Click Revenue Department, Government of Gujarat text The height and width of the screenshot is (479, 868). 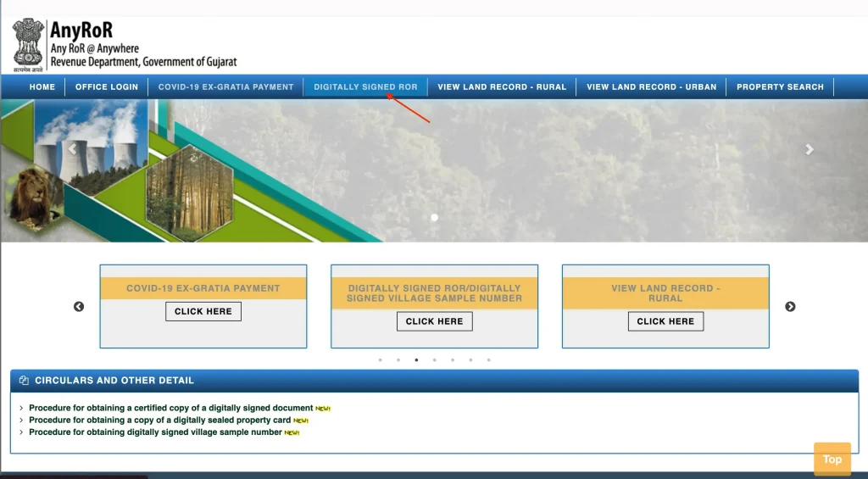[143, 62]
